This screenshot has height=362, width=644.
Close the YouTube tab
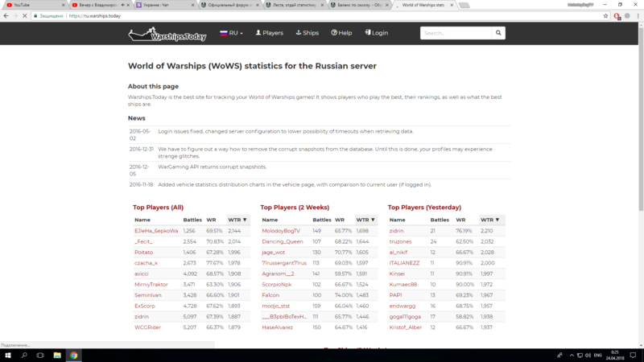[64, 5]
